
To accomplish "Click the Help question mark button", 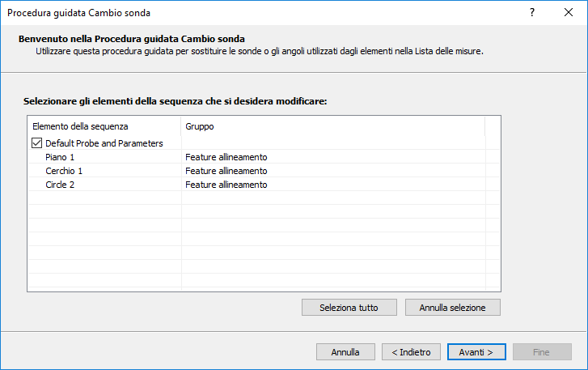I will [x=532, y=12].
